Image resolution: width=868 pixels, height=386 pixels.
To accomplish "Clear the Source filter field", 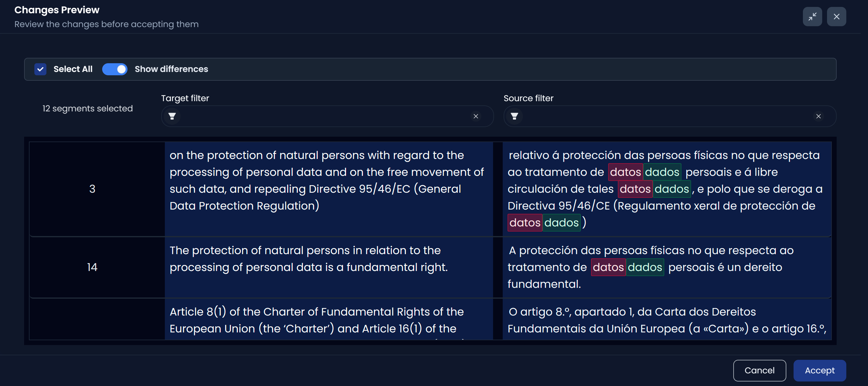I will pyautogui.click(x=818, y=116).
